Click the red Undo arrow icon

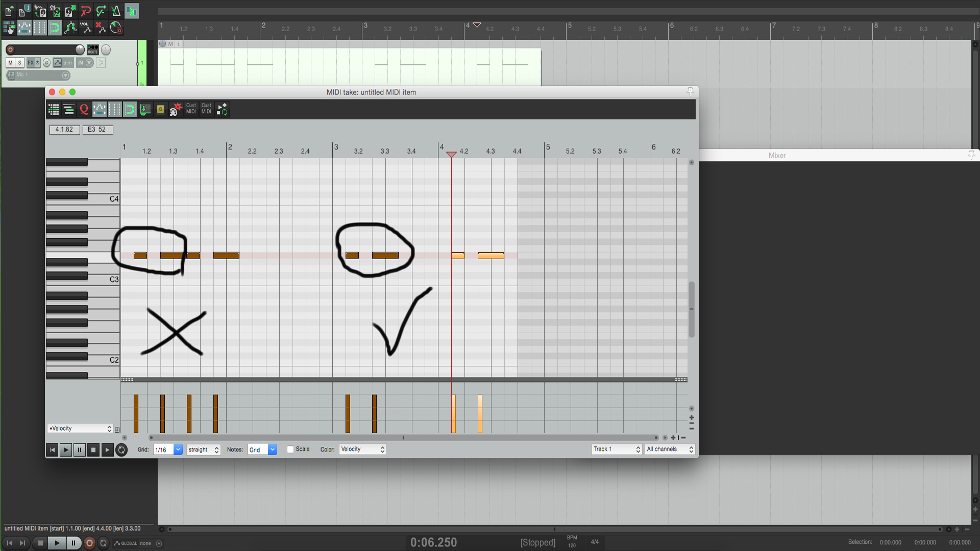85,11
